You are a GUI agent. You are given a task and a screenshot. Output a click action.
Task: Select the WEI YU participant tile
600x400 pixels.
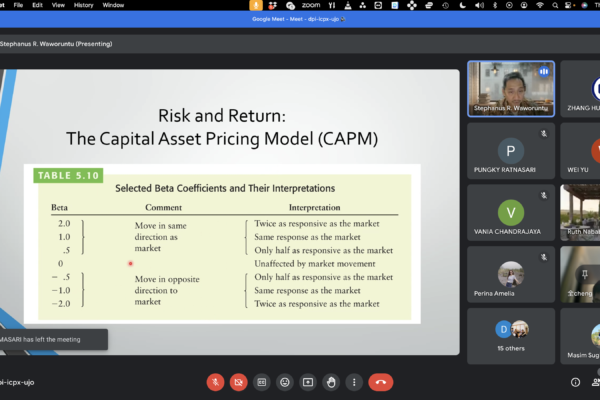(580, 151)
